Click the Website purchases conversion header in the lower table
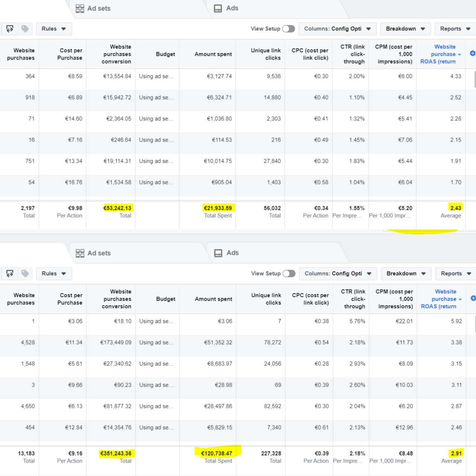Screen dimensions: 476x476 click(x=117, y=299)
